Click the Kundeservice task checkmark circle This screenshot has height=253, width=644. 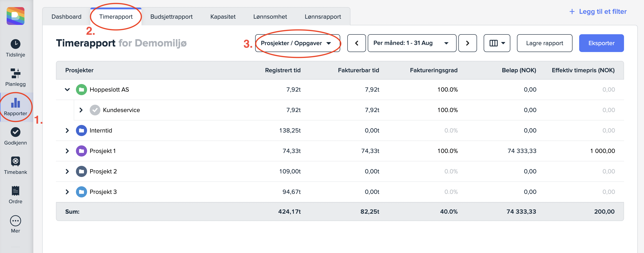click(95, 110)
